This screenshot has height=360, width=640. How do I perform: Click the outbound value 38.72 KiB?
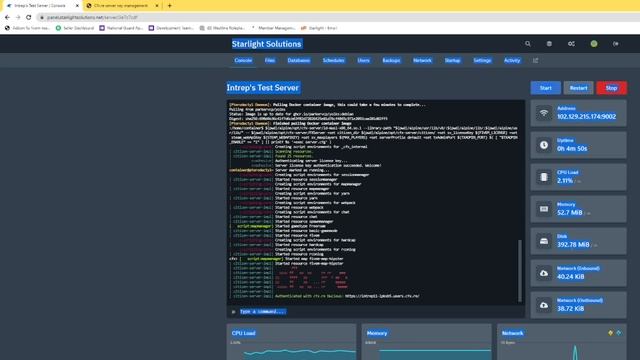(x=571, y=309)
